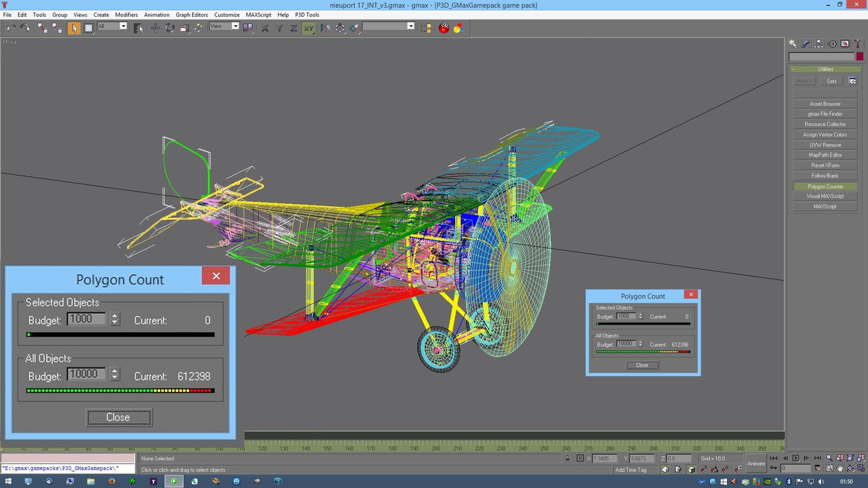Toggle the selection lock padlock
868x488 pixels.
(x=568, y=459)
